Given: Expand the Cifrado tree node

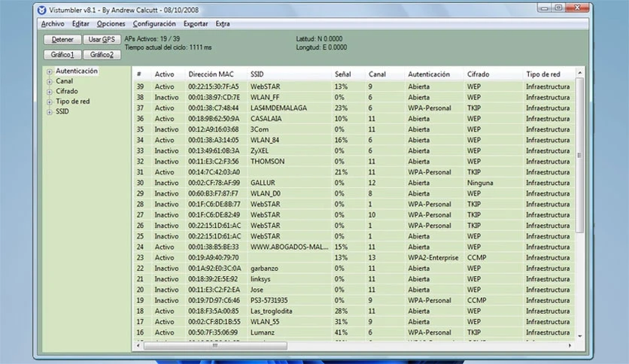Looking at the screenshot, I should click(x=50, y=92).
